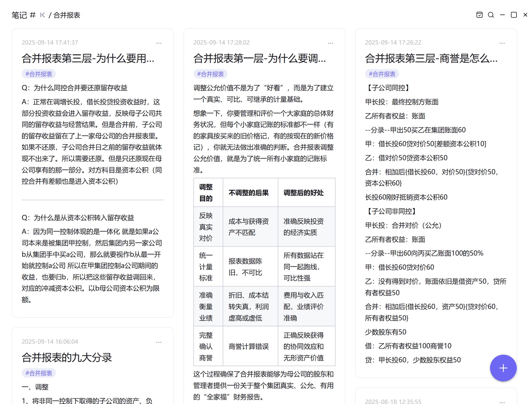The width and height of the screenshot is (532, 404).
Task: Open note titled 合并报表第一层-为什么要调...
Action: 259,58
